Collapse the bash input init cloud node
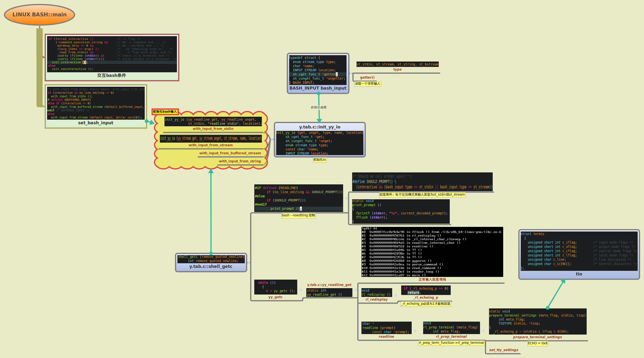This screenshot has height=358, width=644. tap(272, 140)
